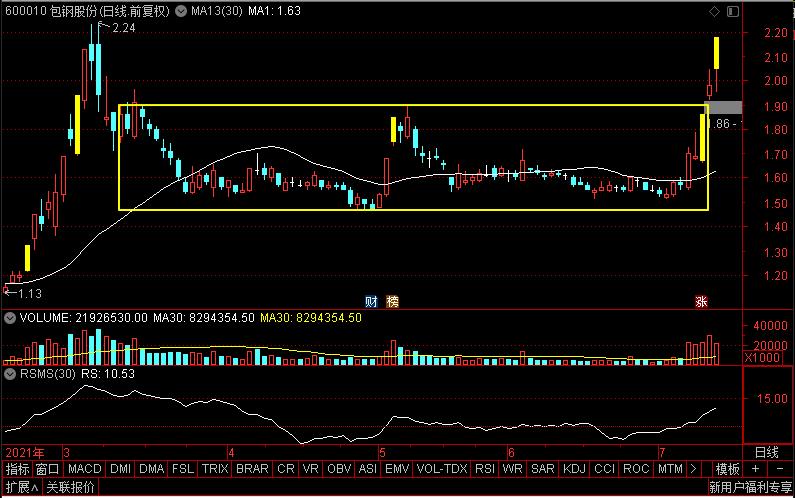Click the yellow MA30: 8294354.50 label
The width and height of the screenshot is (795, 498).
click(x=311, y=318)
